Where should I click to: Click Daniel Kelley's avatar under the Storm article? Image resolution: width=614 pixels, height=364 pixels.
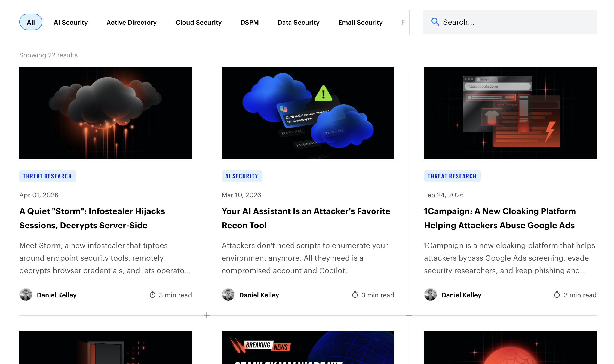tap(26, 295)
